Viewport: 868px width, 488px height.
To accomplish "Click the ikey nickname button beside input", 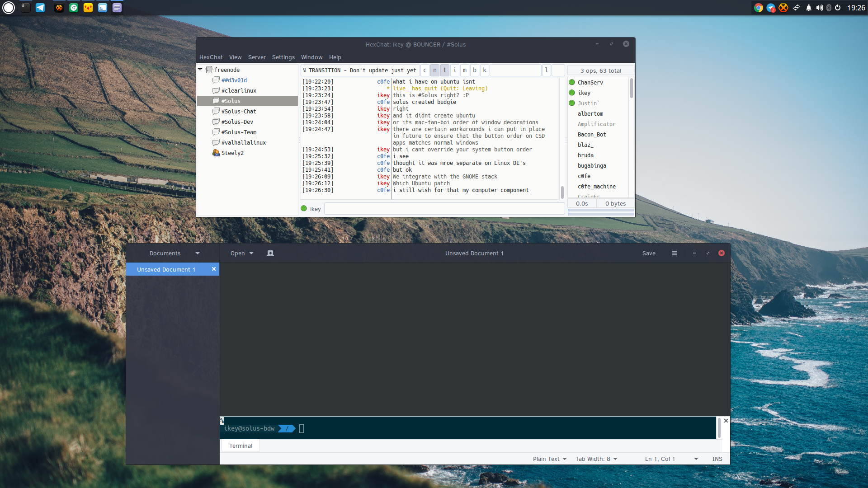I will coord(315,209).
